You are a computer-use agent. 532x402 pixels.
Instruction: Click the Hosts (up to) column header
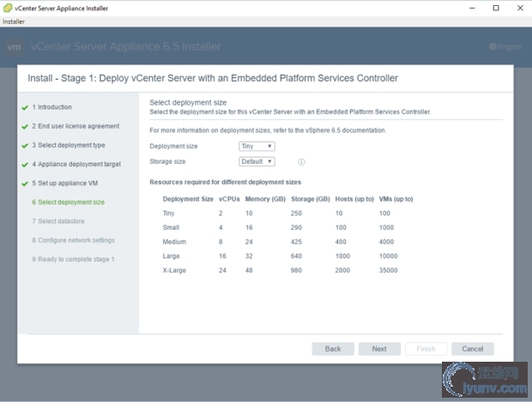[x=354, y=199]
